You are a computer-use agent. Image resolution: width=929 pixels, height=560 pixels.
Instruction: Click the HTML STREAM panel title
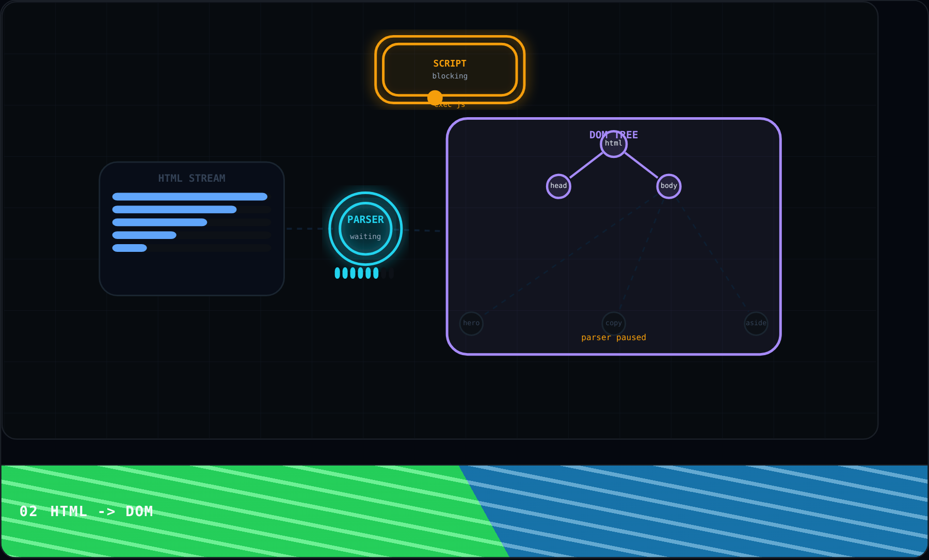(x=192, y=178)
